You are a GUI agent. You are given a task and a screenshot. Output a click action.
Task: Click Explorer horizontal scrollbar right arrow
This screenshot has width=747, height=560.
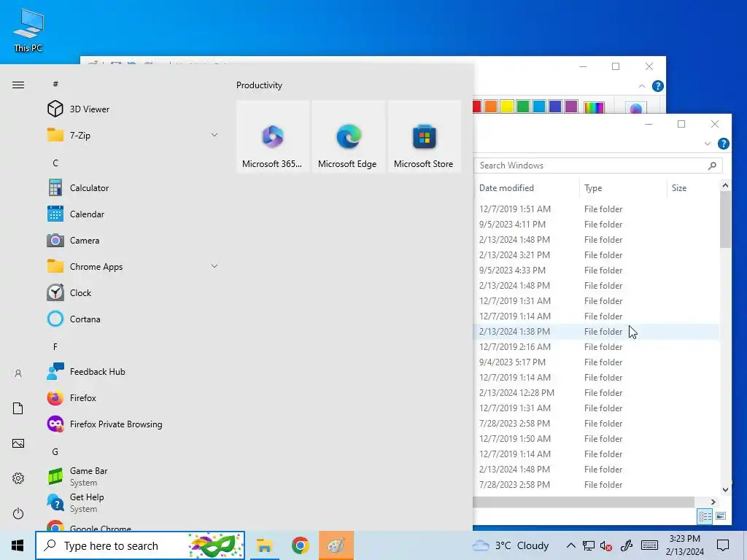pyautogui.click(x=713, y=502)
